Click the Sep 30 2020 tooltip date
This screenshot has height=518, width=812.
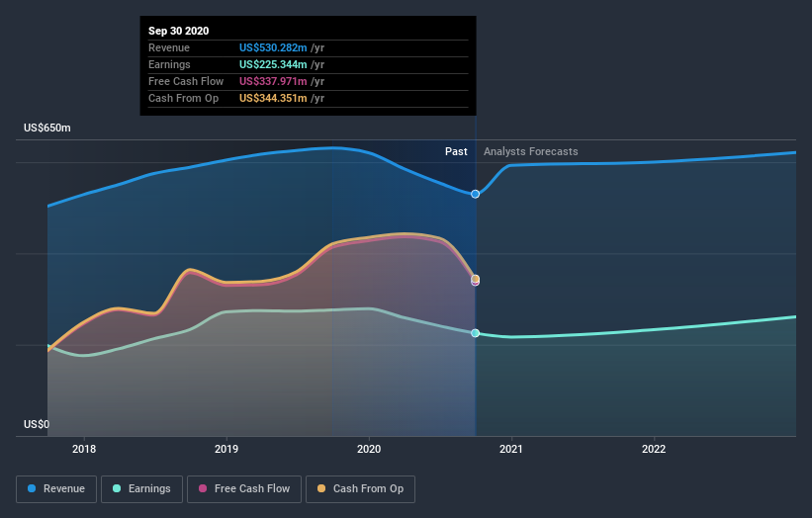179,31
